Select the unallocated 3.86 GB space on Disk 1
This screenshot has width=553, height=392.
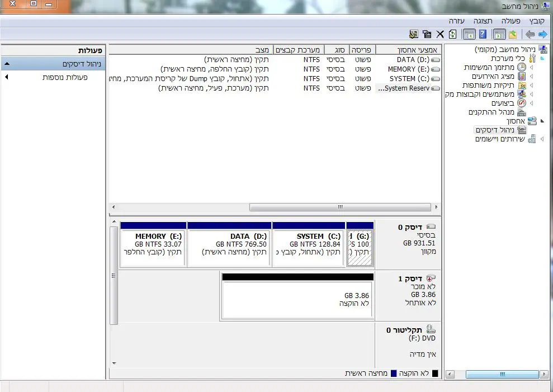297,300
